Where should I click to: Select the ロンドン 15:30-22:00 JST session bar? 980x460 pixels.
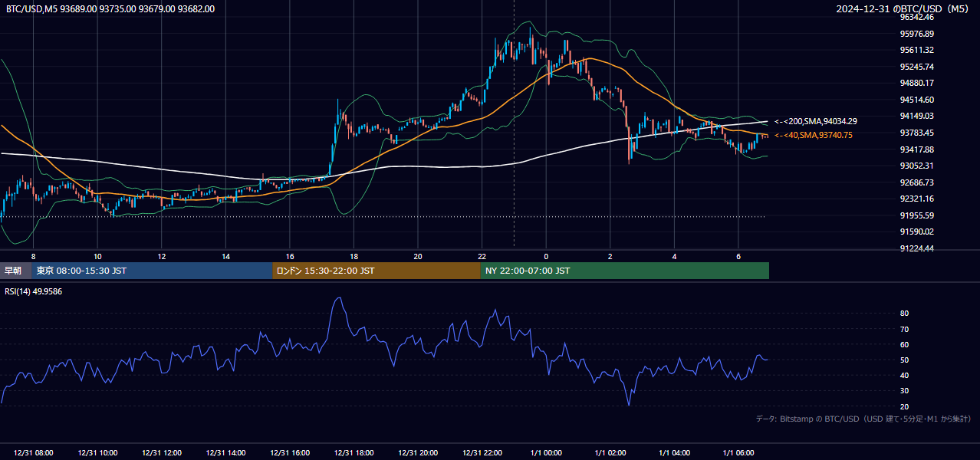377,271
